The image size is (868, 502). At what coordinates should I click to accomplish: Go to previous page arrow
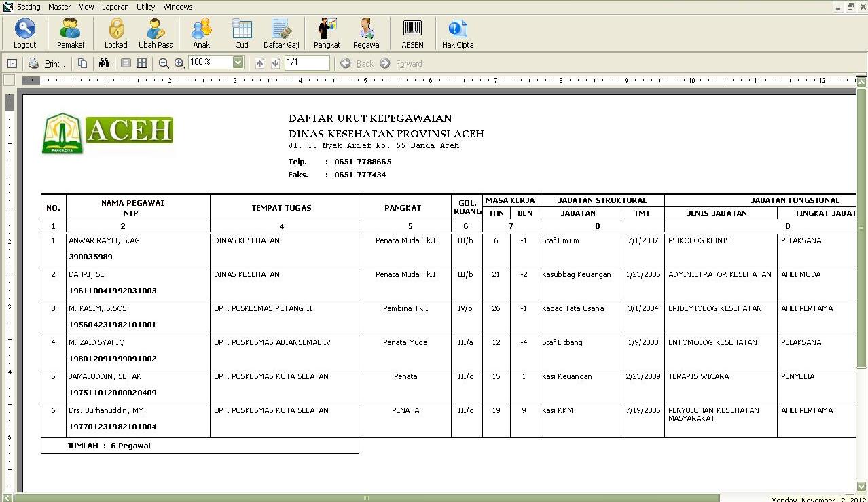[x=259, y=63]
